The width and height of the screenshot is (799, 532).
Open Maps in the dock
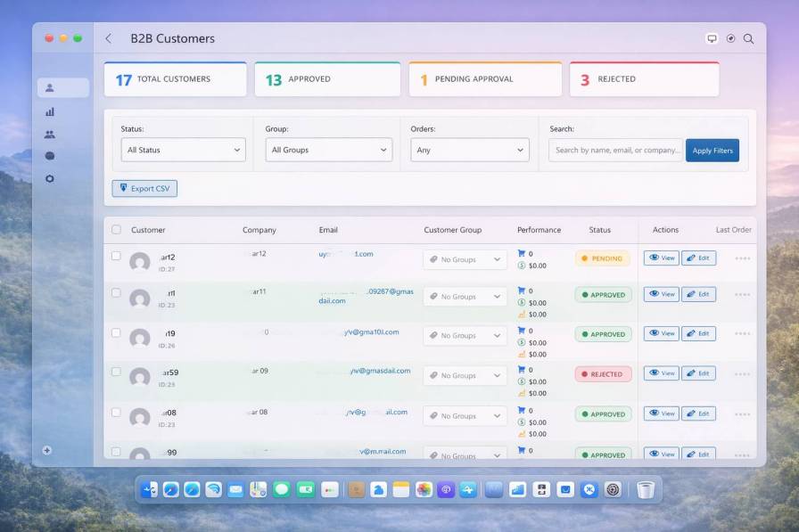click(259, 490)
